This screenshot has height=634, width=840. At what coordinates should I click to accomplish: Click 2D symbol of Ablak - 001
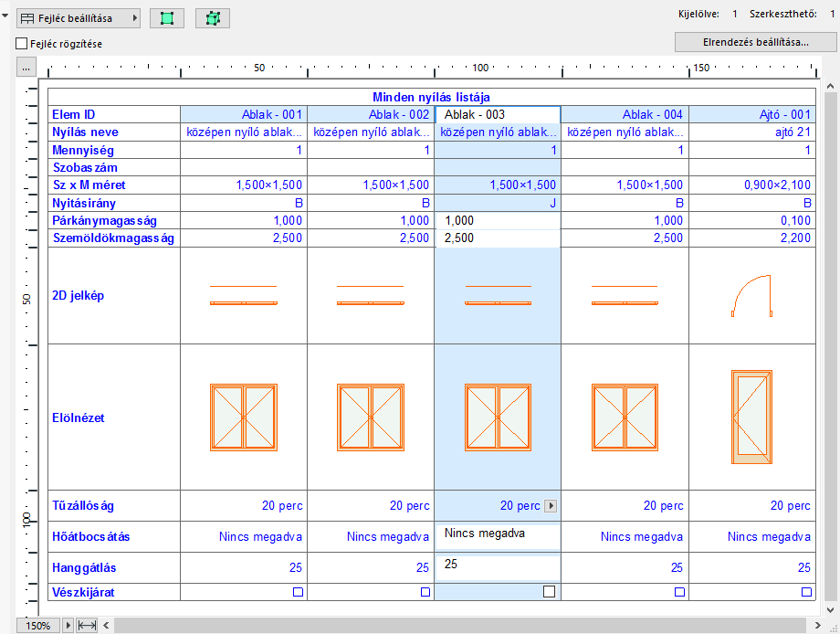244,295
